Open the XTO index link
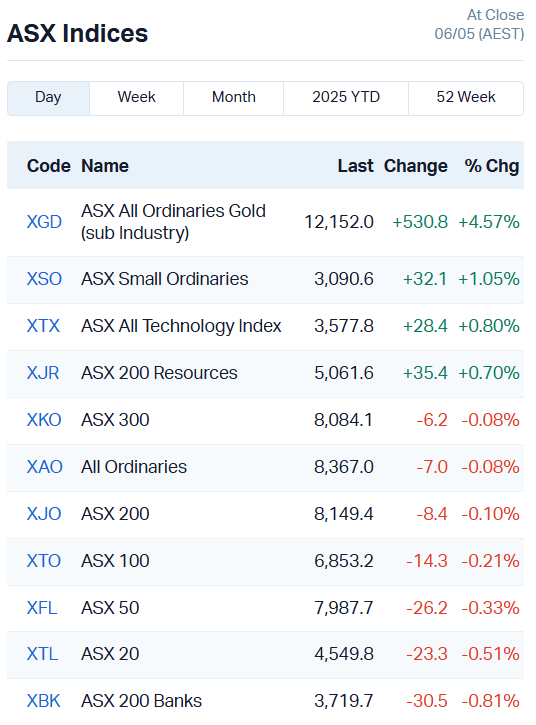 pos(43,561)
